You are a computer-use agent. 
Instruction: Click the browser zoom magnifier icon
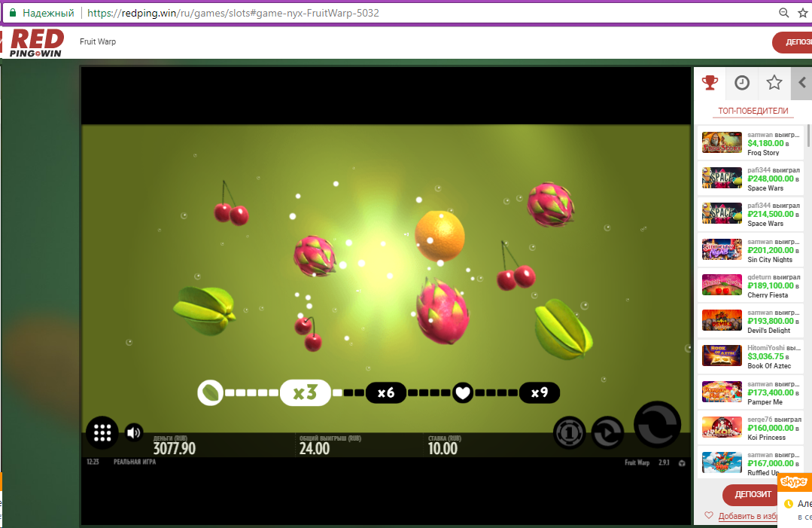coord(784,13)
